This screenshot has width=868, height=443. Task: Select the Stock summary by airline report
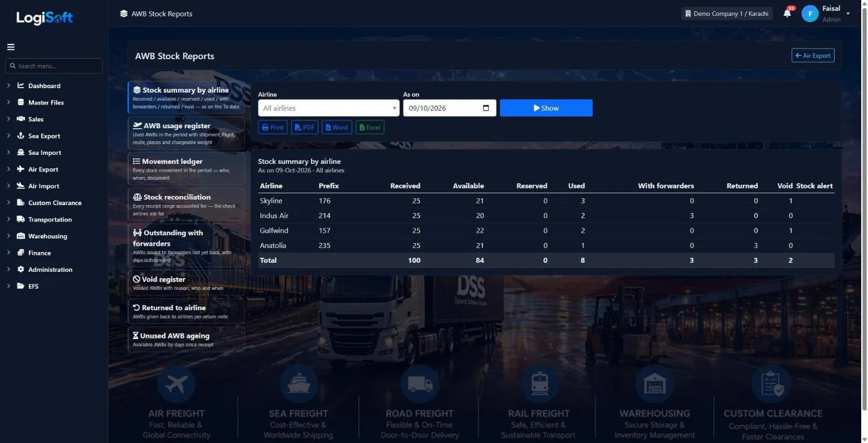pos(187,97)
